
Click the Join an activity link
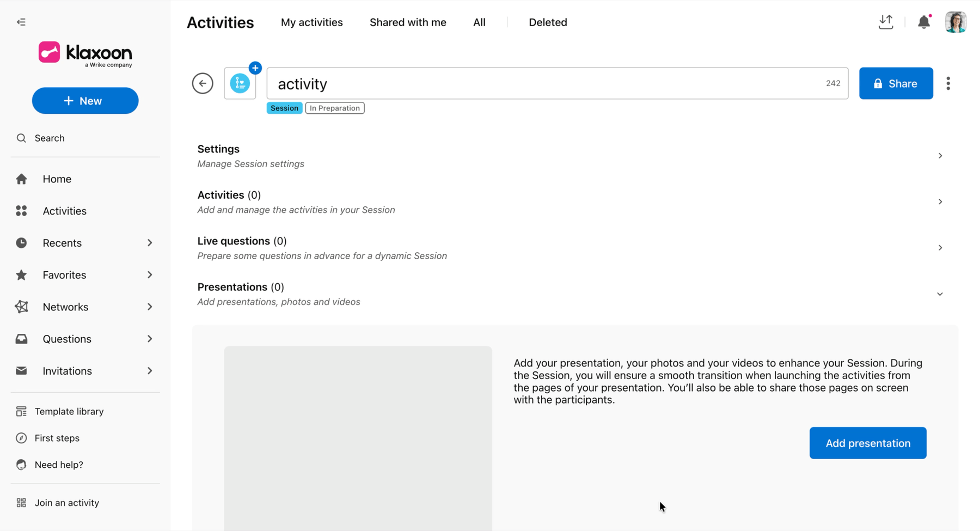pyautogui.click(x=67, y=503)
